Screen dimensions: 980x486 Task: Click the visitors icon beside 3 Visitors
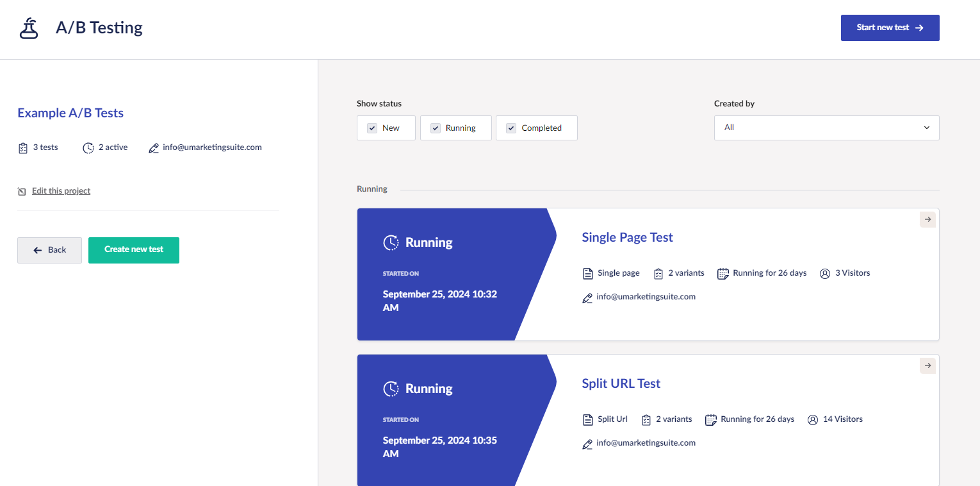coord(824,272)
